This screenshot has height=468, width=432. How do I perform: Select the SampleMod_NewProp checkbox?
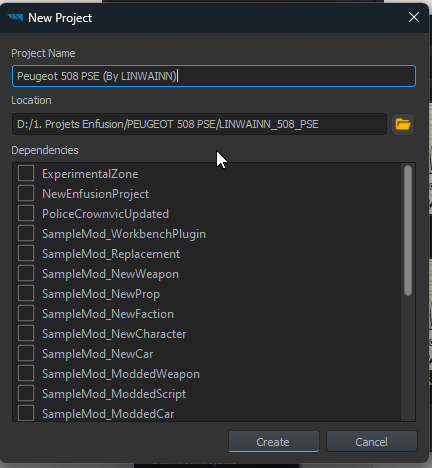(x=26, y=293)
